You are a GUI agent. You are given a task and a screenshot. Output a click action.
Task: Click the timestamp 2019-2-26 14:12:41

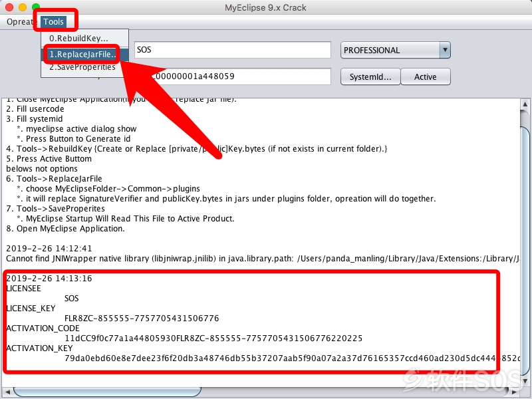point(49,248)
